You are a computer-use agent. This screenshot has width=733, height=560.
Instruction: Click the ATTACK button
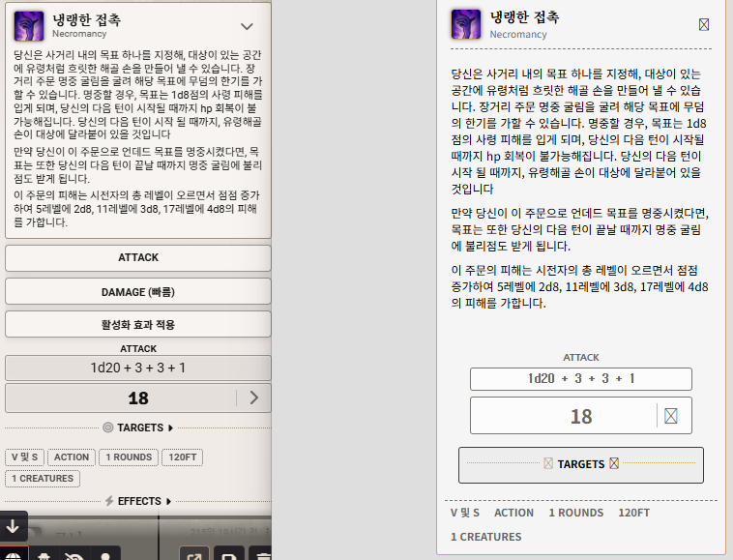(138, 257)
